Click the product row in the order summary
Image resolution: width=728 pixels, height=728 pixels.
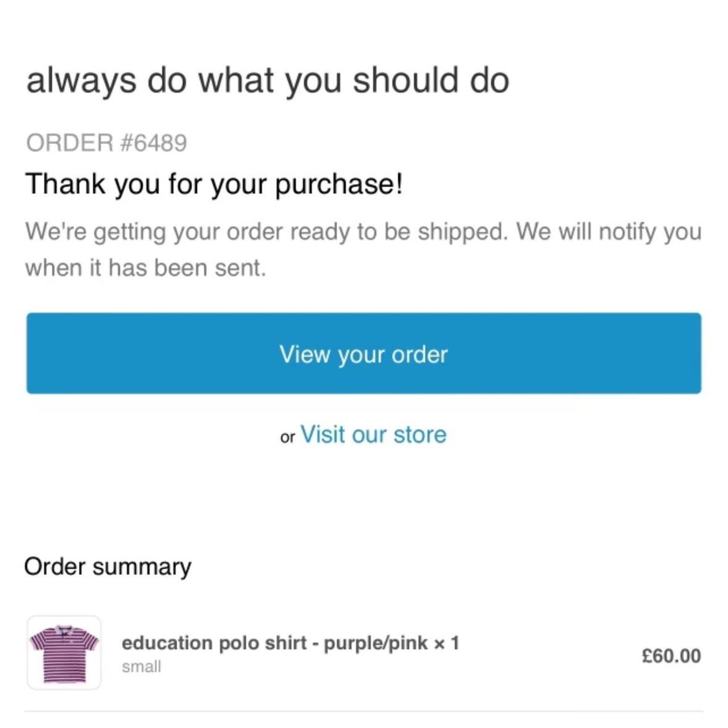364,654
